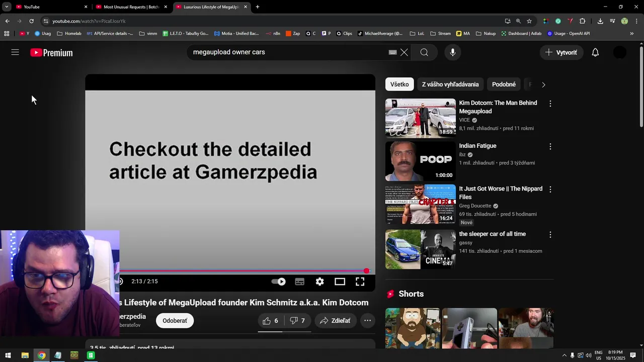Image resolution: width=644 pixels, height=362 pixels.
Task: Dislike the video with thumbs down
Action: tap(298, 321)
